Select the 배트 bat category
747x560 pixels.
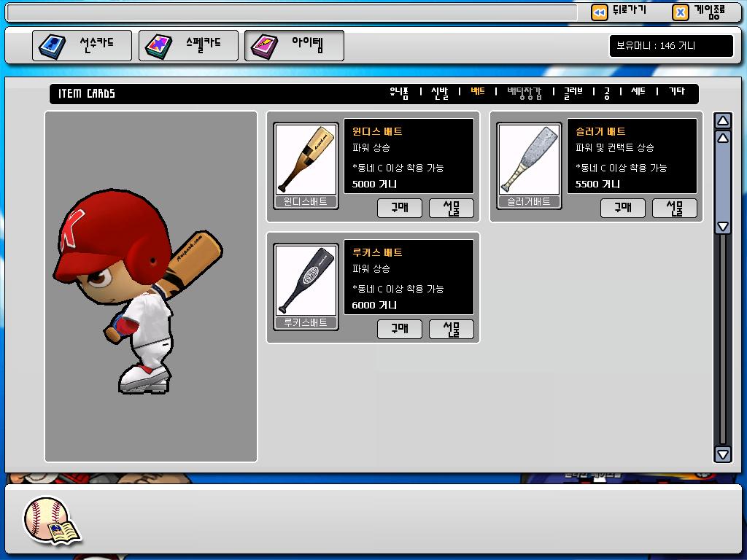478,91
